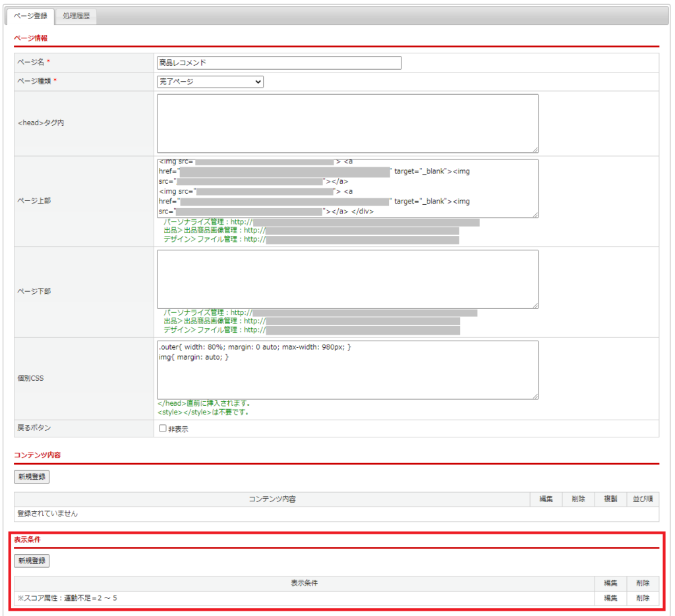Click 新規登録 under コンテンツ内容
Viewport: 675px width, 616px height.
coord(32,476)
